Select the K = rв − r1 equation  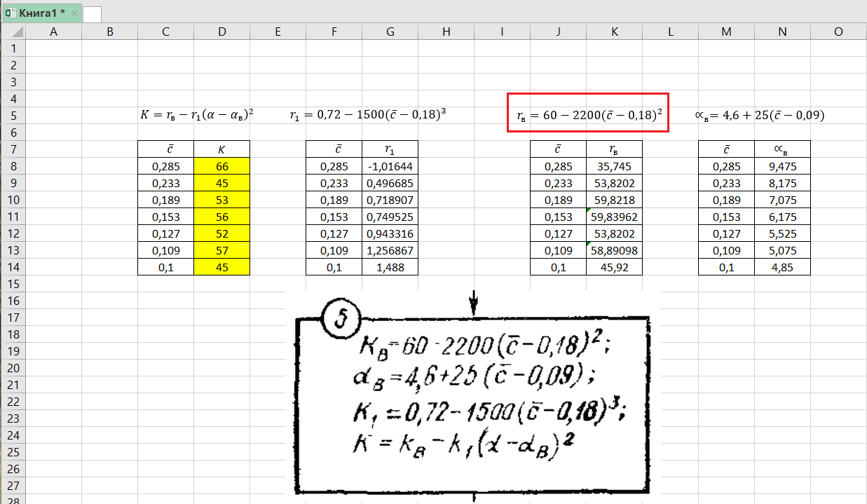[196, 114]
